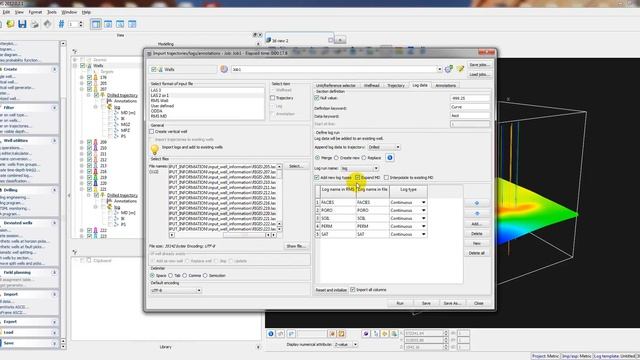
Task: Open the Window menu
Action: click(69, 12)
